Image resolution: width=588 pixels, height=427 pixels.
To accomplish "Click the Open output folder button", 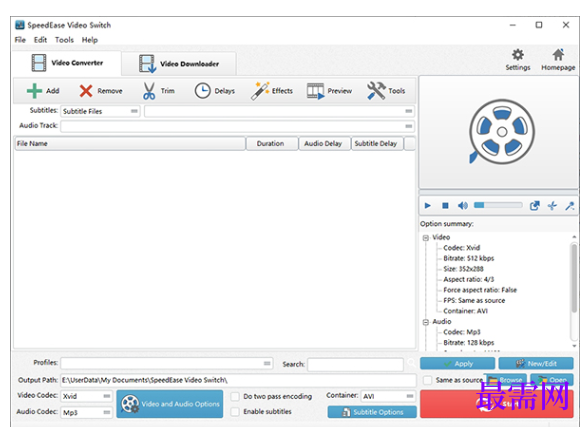I will 552,380.
